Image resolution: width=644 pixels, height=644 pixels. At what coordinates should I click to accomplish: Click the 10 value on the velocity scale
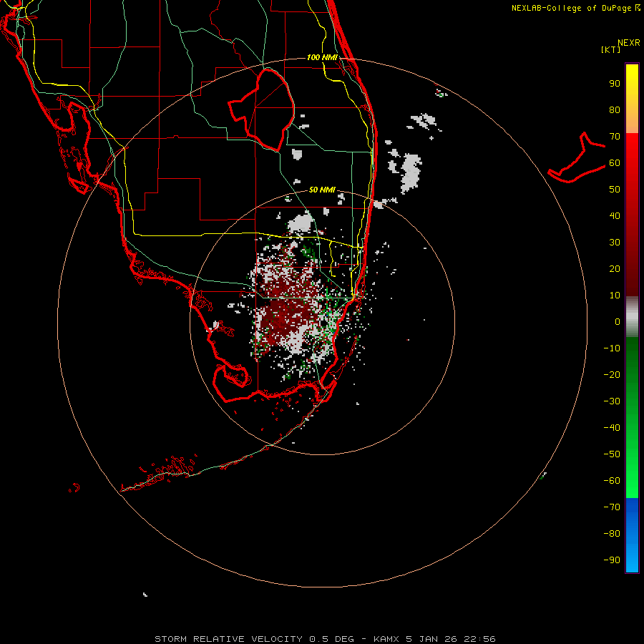click(x=615, y=296)
